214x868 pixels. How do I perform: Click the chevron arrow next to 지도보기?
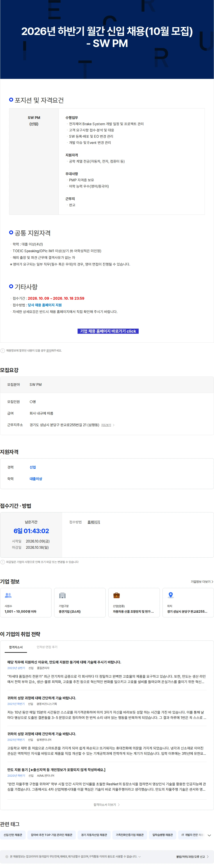pos(113,425)
